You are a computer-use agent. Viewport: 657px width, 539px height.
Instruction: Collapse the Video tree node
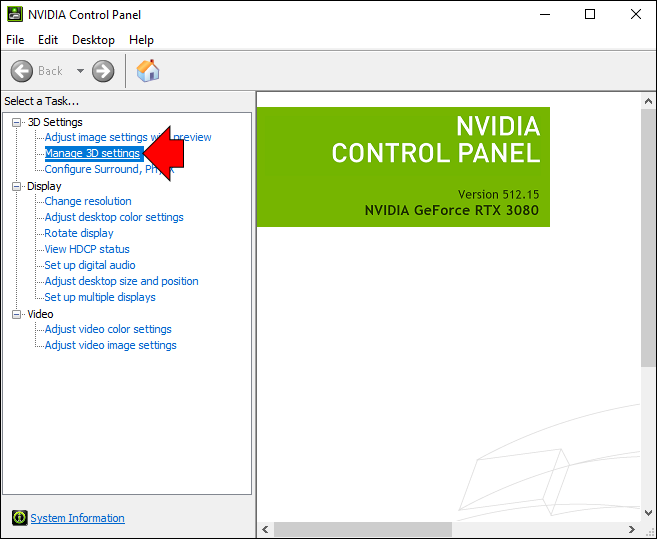[16, 314]
